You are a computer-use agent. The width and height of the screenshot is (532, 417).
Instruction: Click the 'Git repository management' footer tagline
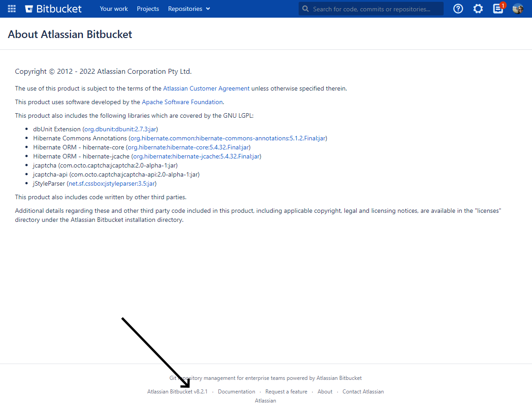266,378
